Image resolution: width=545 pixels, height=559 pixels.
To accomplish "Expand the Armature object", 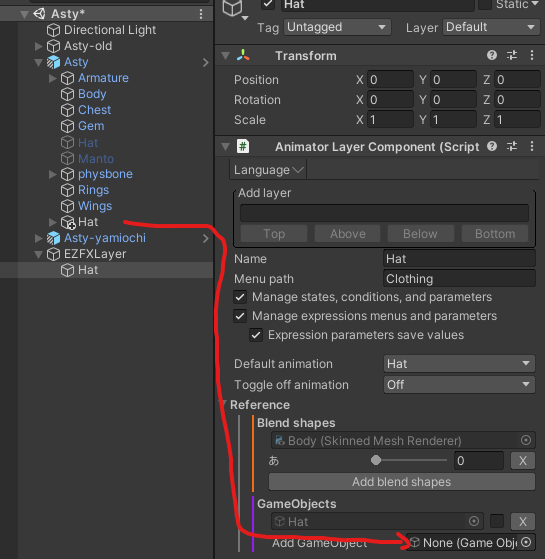I will click(53, 78).
